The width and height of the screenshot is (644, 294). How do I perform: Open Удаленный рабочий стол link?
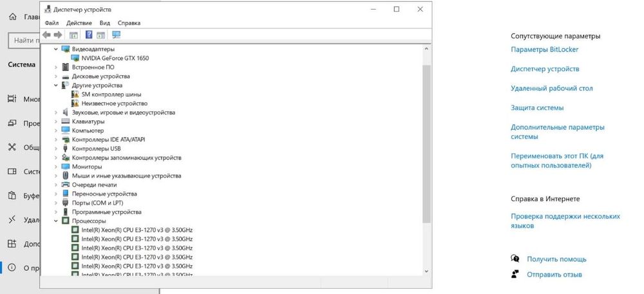click(552, 88)
